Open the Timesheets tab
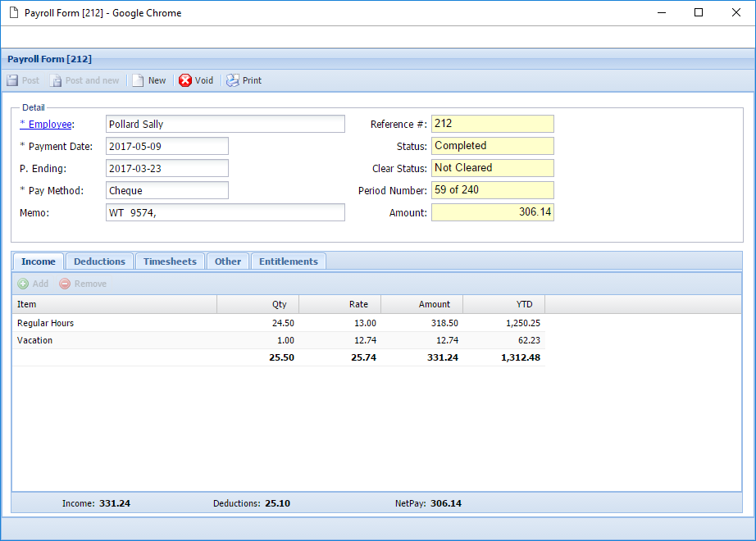The width and height of the screenshot is (756, 541). click(169, 261)
